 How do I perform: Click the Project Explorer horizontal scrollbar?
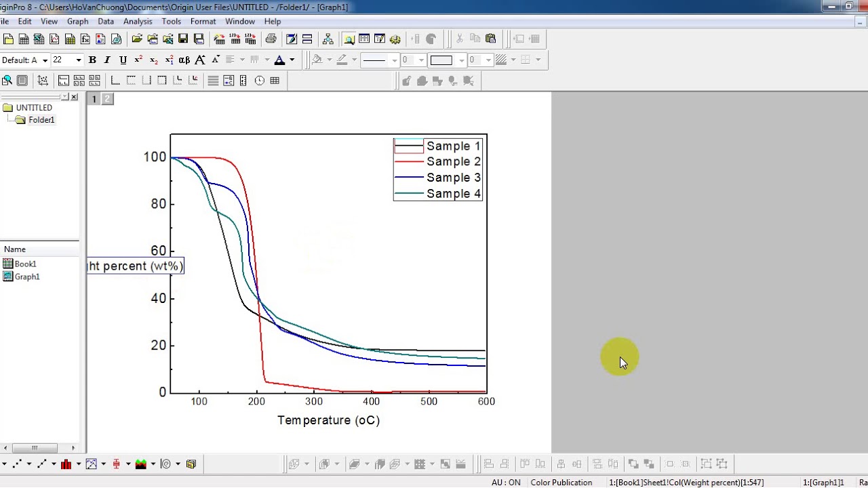pos(35,448)
